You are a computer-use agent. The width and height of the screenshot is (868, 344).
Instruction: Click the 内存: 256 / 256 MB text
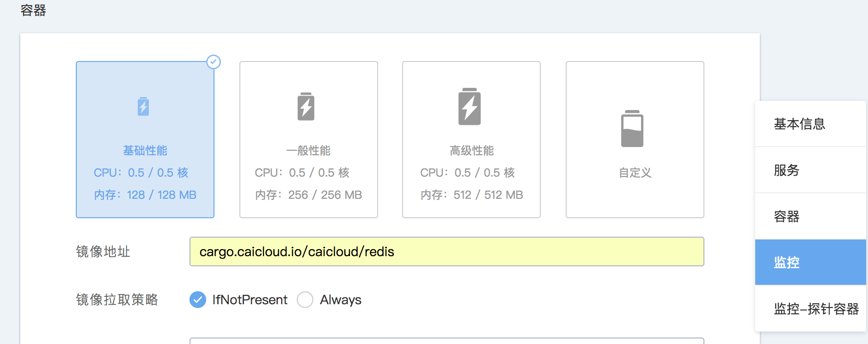click(309, 195)
